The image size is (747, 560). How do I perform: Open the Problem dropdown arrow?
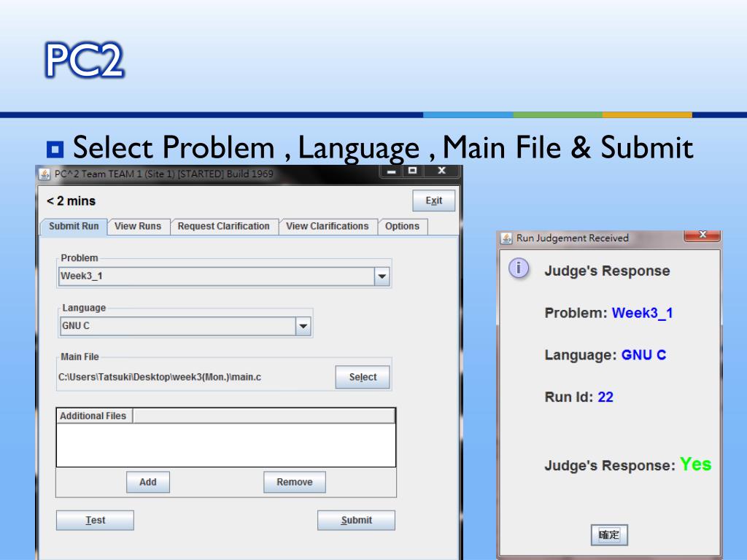(382, 276)
